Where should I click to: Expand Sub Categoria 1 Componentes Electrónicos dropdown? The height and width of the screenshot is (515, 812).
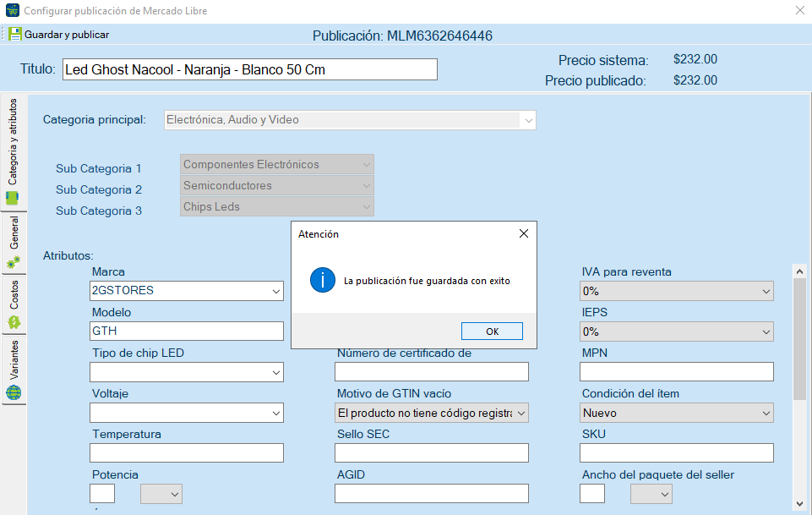coord(277,164)
